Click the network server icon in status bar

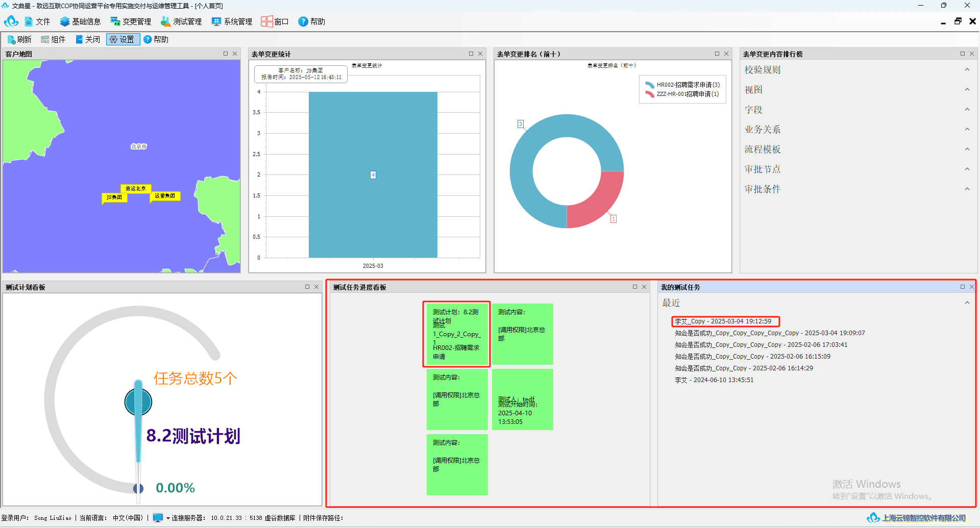tap(158, 518)
